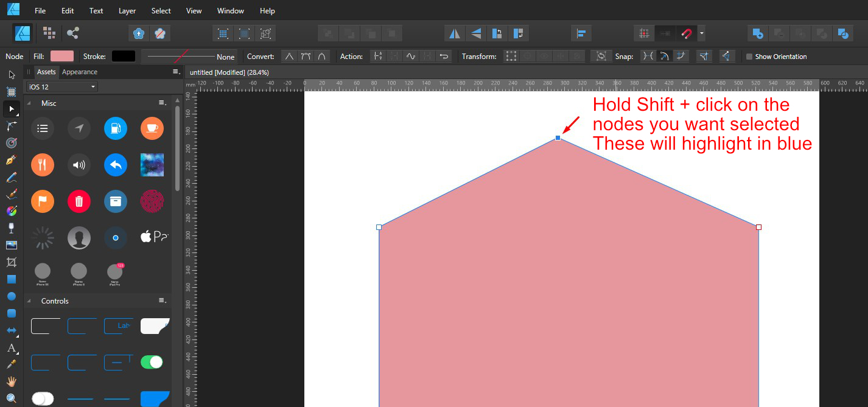This screenshot has width=868, height=407.
Task: Select the Pencil tool
Action: (11, 177)
